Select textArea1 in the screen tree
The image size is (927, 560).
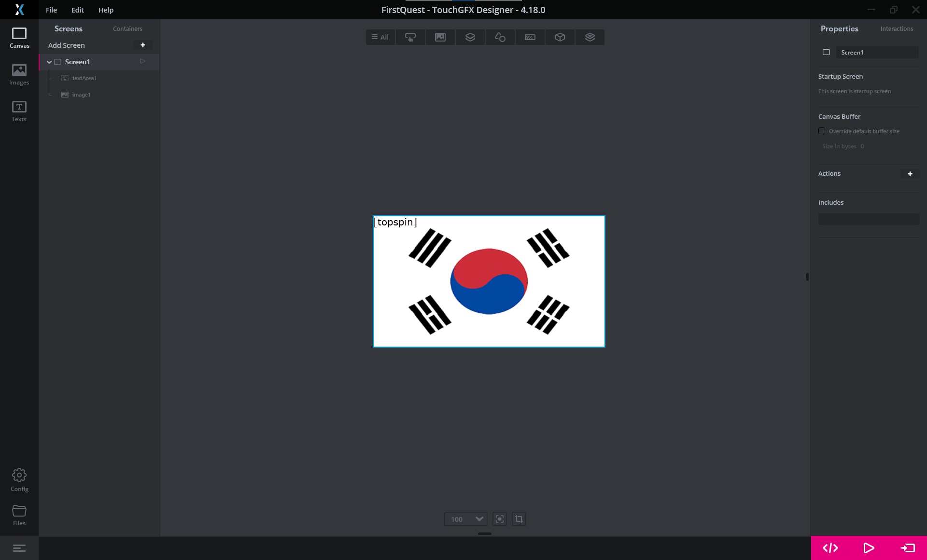[x=84, y=78]
